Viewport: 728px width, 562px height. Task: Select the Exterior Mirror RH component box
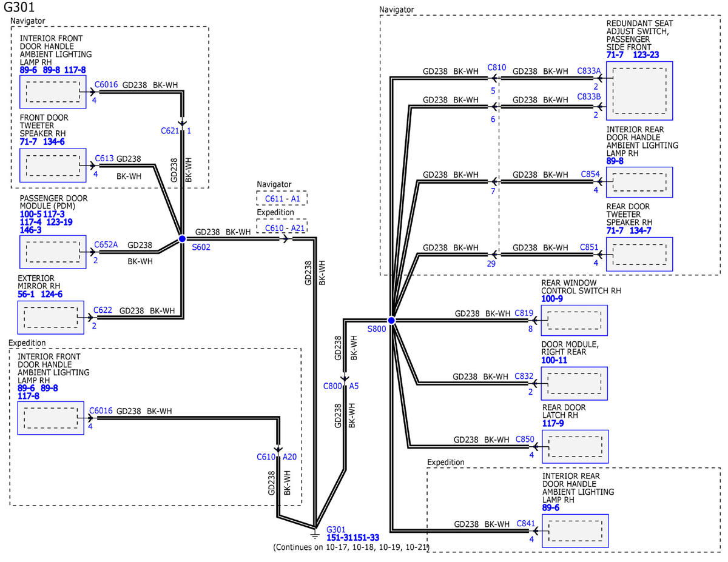point(52,317)
